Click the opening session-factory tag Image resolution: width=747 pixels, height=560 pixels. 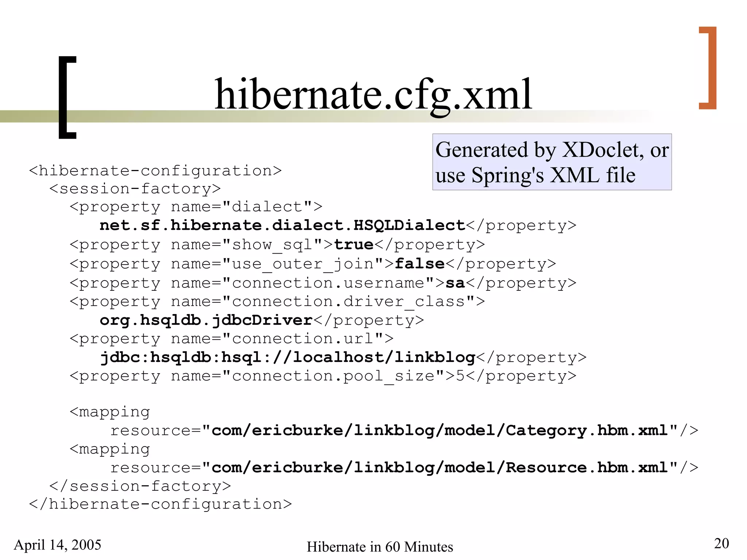pos(135,189)
